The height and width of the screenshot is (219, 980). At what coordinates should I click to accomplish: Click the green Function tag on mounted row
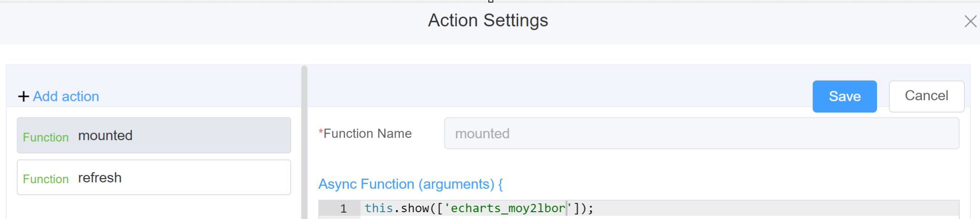[x=46, y=137]
